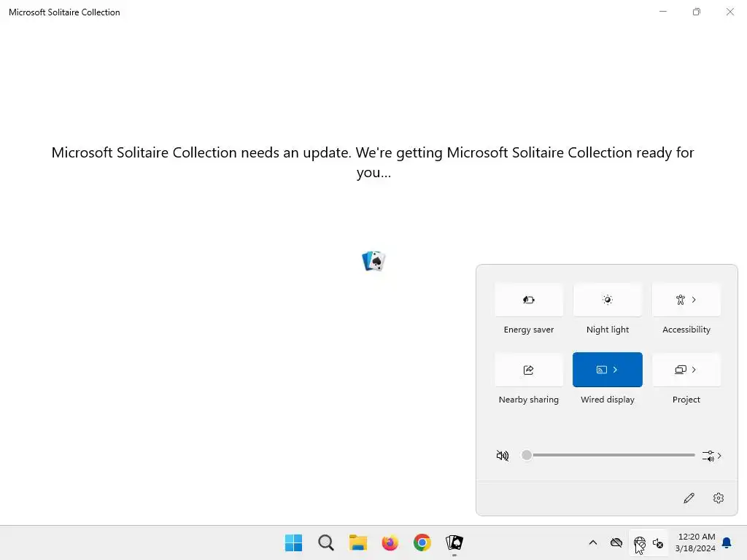This screenshot has width=747, height=560.
Task: Open notifications bell icon
Action: [x=727, y=542]
